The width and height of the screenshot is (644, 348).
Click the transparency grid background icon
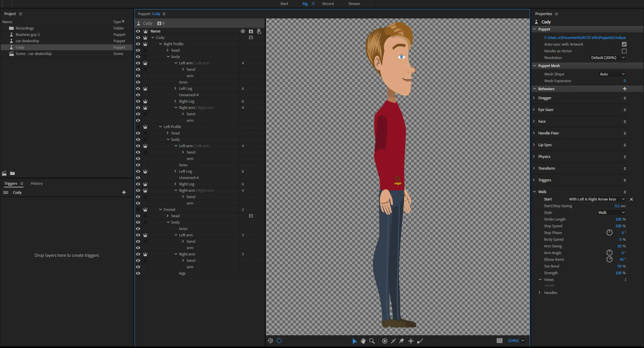point(499,341)
